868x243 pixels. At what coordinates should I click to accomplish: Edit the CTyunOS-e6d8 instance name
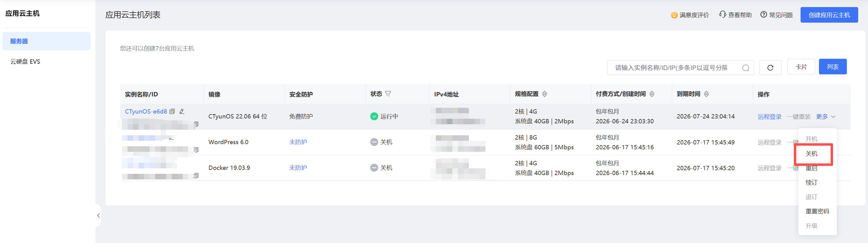[x=182, y=111]
